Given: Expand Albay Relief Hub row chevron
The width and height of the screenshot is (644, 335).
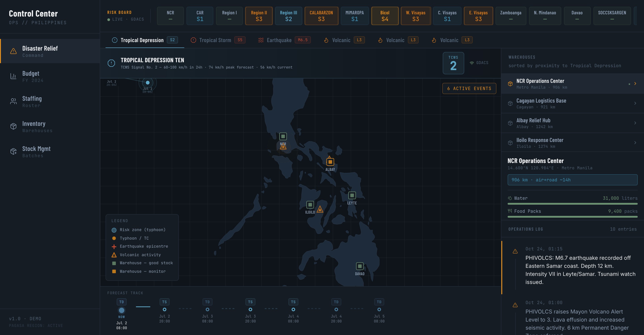Looking at the screenshot, I should coord(635,123).
